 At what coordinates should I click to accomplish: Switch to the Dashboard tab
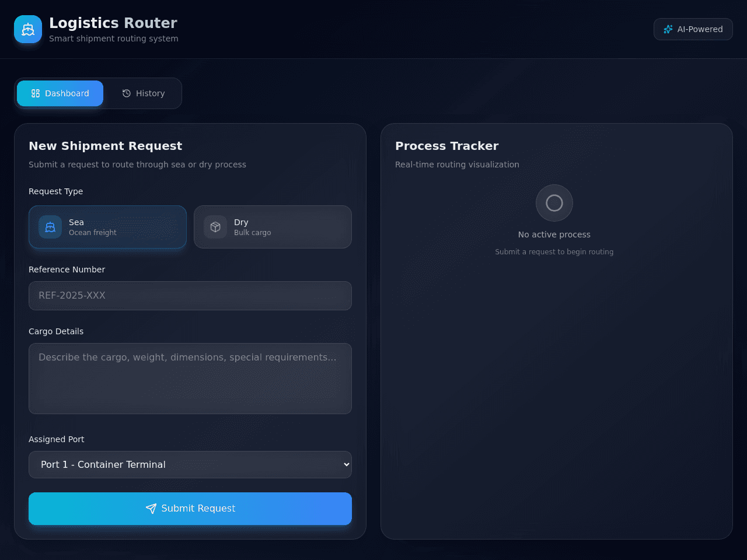click(x=60, y=93)
